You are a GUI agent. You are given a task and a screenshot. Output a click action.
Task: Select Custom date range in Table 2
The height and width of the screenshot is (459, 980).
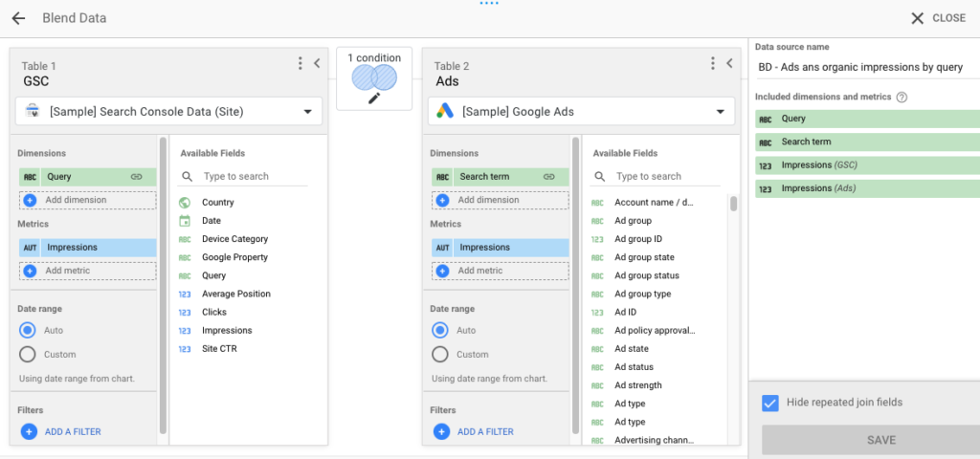pos(440,355)
